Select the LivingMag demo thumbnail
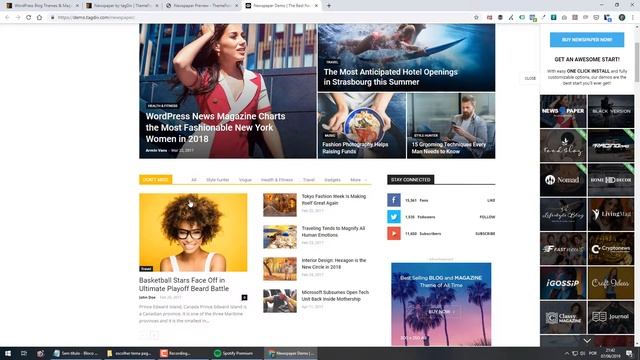Screen dimensions: 640x360 point(611,214)
